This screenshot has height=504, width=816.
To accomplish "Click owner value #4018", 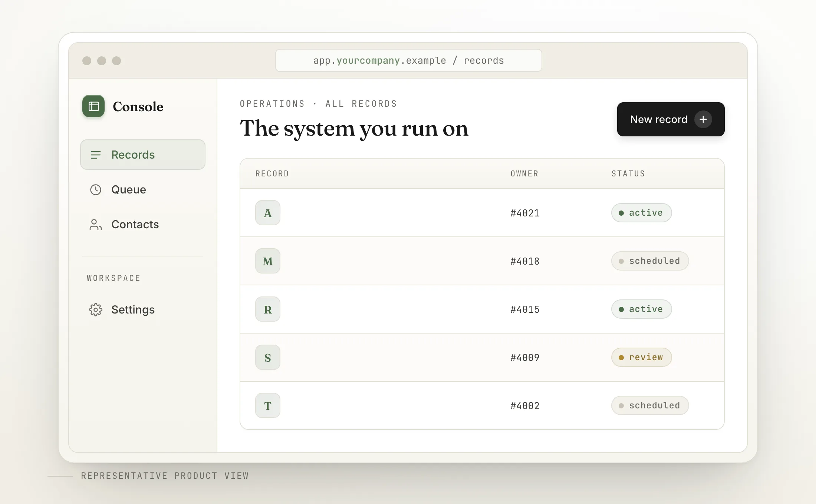I will (525, 261).
